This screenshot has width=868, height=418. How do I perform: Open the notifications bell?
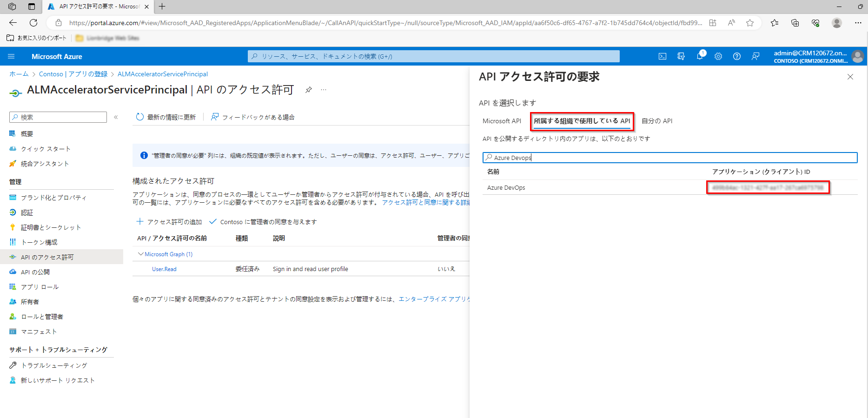pyautogui.click(x=700, y=56)
